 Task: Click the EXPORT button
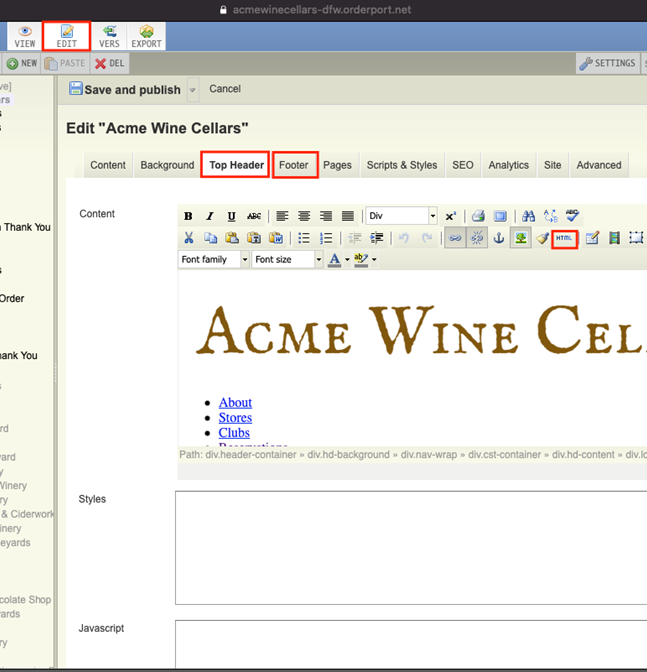coord(147,36)
